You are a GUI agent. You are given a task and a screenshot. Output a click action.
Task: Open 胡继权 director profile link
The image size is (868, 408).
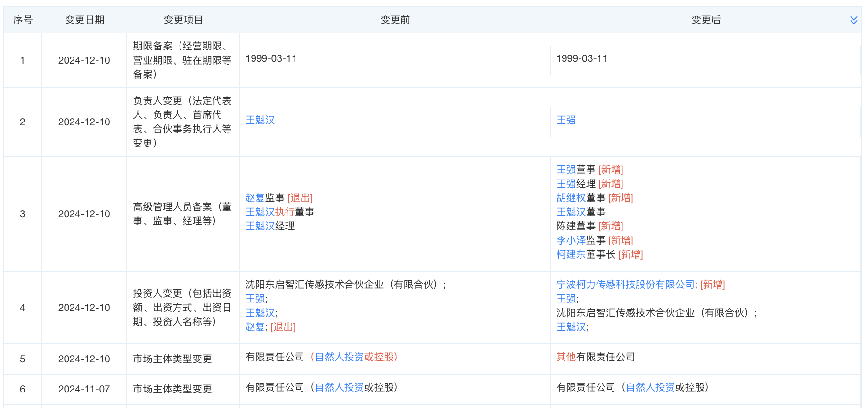[571, 198]
